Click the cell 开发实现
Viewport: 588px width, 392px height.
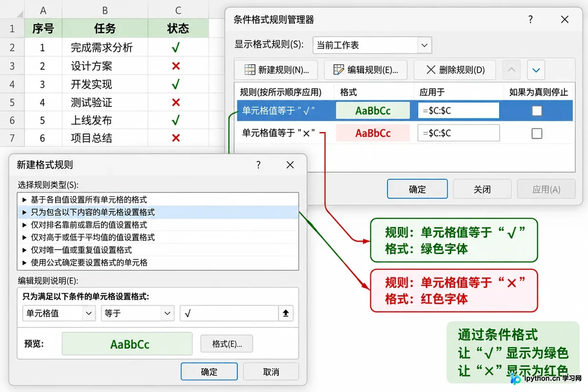click(x=105, y=84)
